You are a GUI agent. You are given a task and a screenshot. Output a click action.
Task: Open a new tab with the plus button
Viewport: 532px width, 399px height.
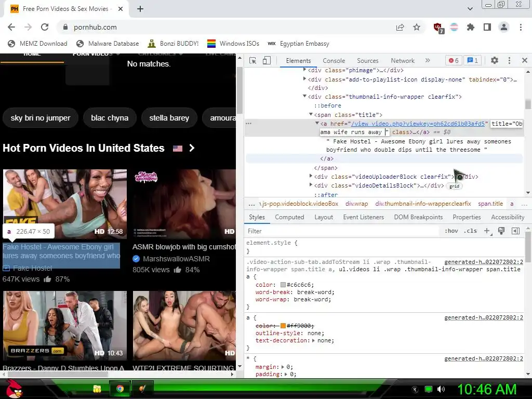(140, 9)
